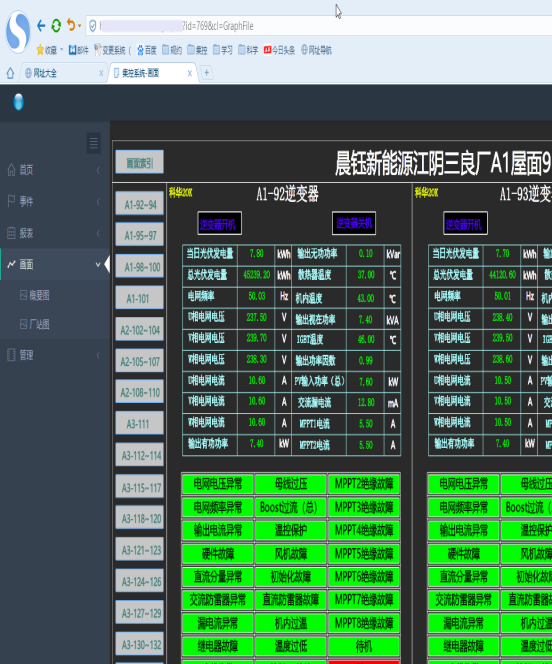This screenshot has height=664, width=552.
Task: Click the A3-111 index button
Action: (x=140, y=423)
